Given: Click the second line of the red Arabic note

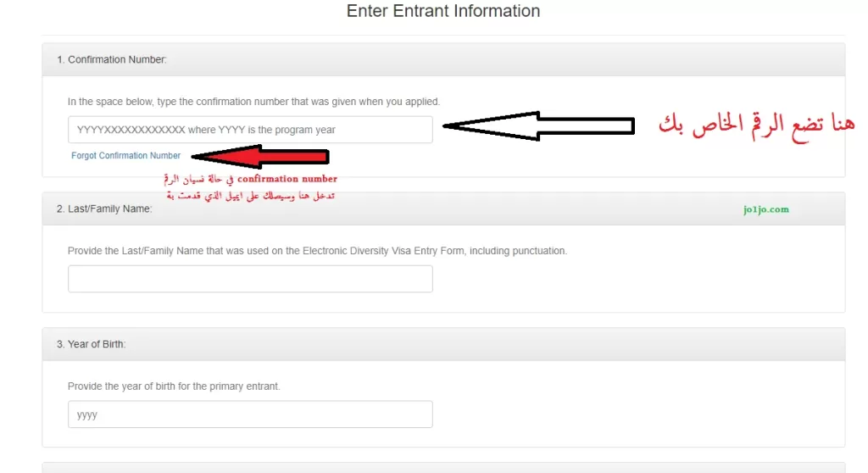Looking at the screenshot, I should (x=251, y=196).
